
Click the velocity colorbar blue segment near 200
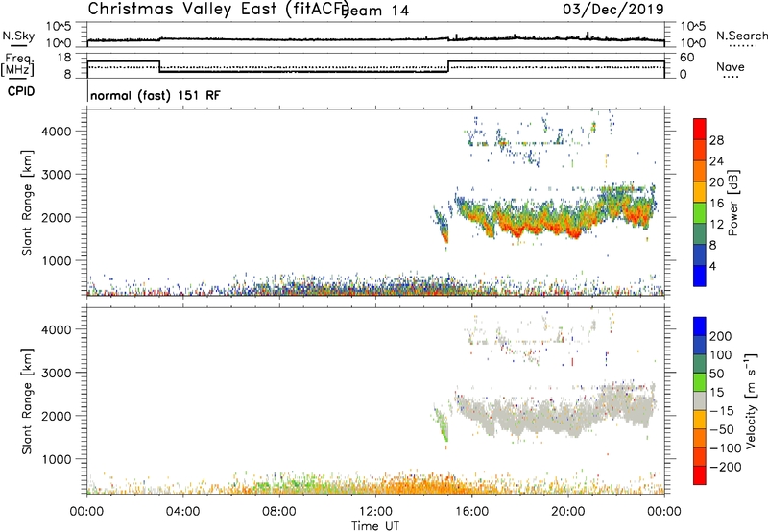pos(700,326)
